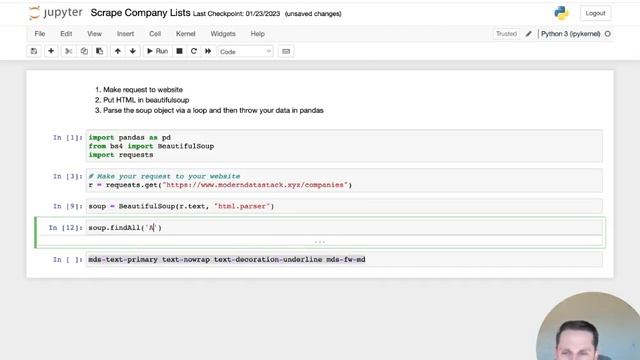Run the selected cell
Viewport: 640px width, 360px height.
[x=157, y=51]
